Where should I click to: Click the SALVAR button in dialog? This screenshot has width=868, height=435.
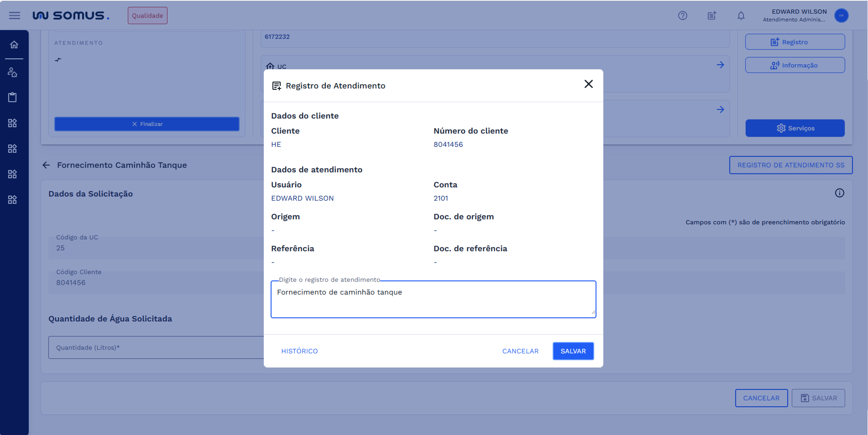pos(573,351)
